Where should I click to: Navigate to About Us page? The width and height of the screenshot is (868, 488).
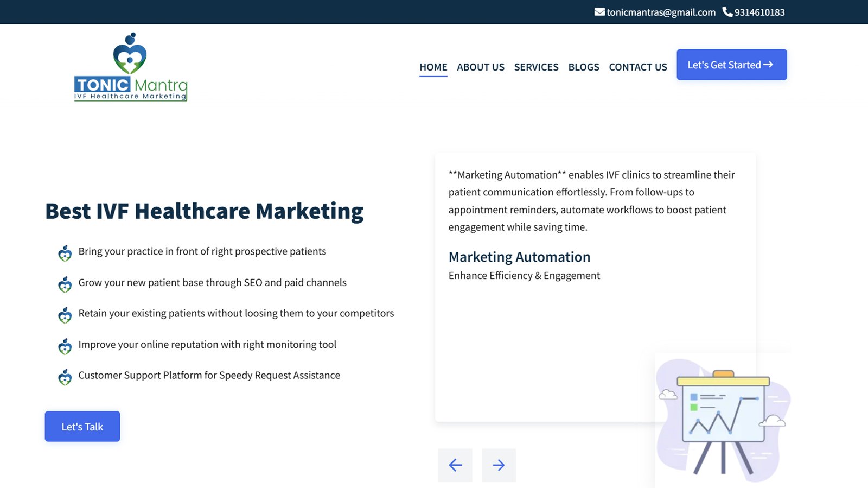pyautogui.click(x=480, y=67)
